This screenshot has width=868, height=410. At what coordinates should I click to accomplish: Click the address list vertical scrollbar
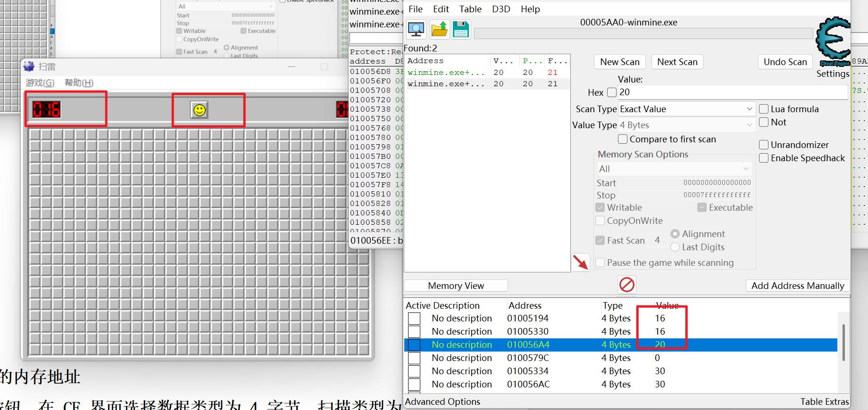coord(843,343)
